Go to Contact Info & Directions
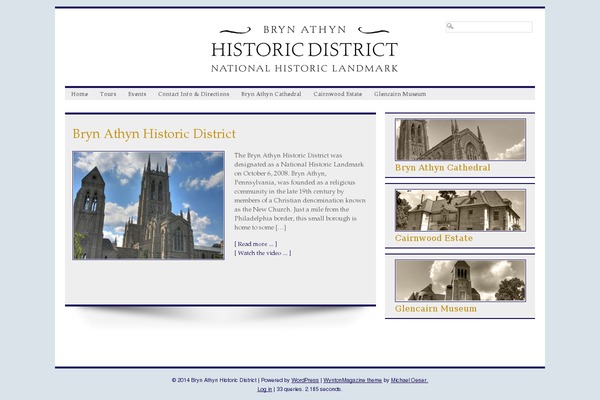The height and width of the screenshot is (400, 600). (x=194, y=94)
